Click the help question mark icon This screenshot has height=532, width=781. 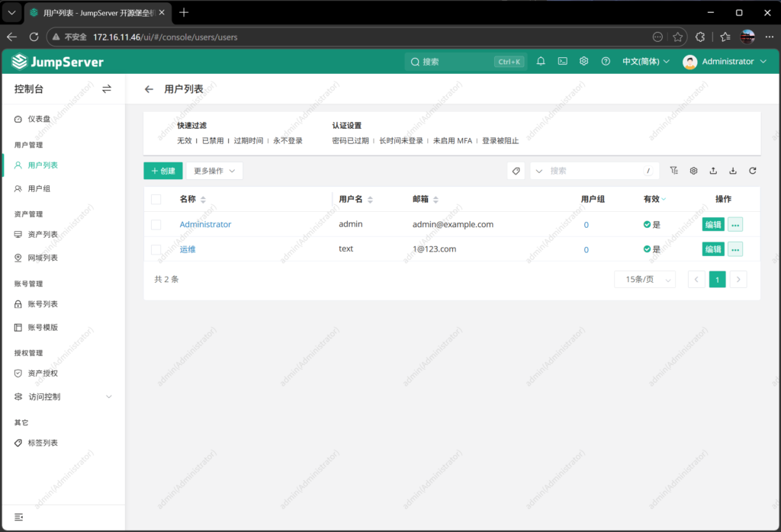click(x=606, y=62)
